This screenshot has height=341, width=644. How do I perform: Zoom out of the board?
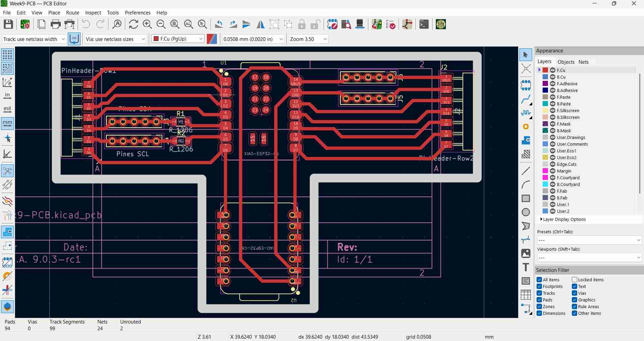161,24
